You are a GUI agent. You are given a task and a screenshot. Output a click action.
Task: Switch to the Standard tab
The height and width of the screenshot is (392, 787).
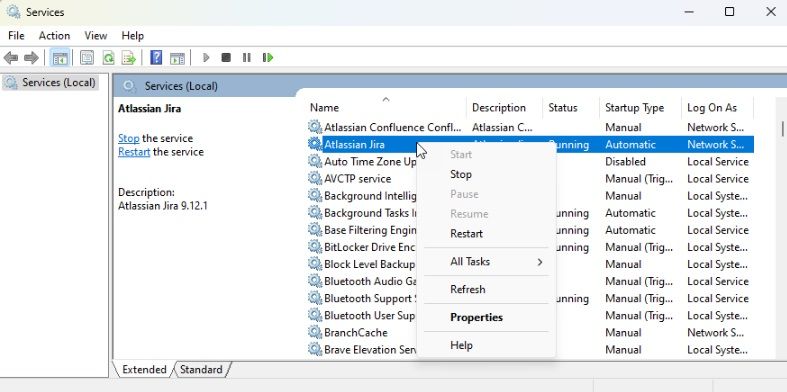click(201, 369)
